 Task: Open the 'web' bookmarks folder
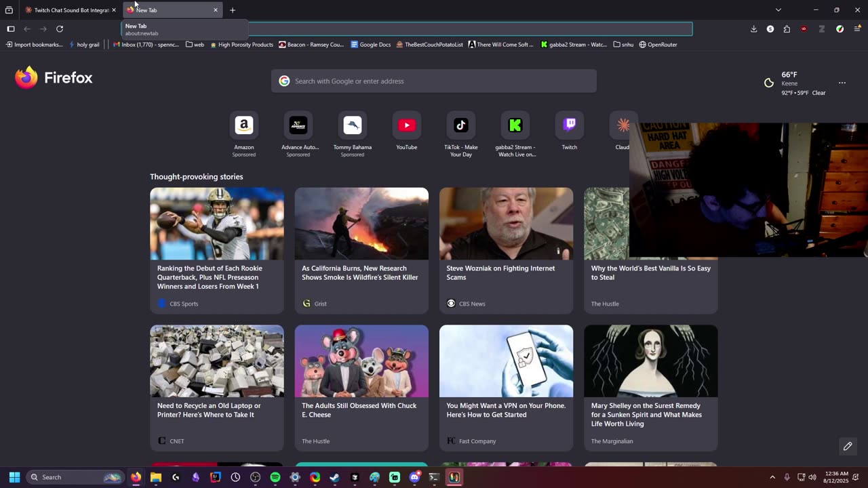tap(195, 45)
